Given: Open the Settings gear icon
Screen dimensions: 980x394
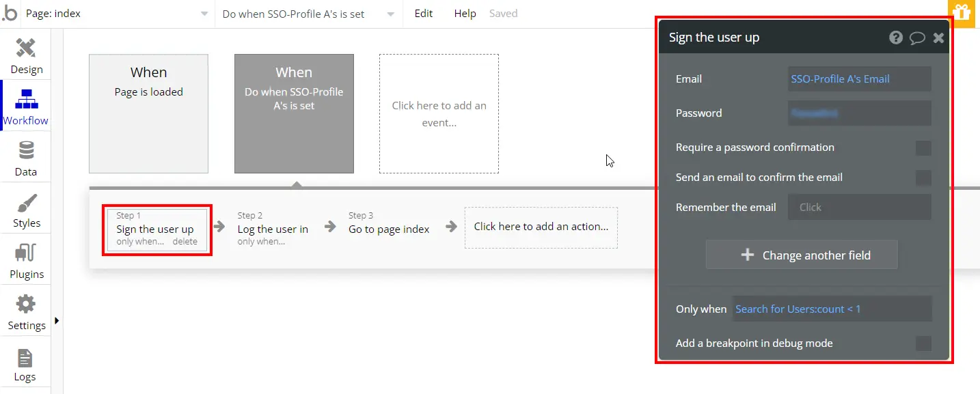Looking at the screenshot, I should tap(26, 305).
